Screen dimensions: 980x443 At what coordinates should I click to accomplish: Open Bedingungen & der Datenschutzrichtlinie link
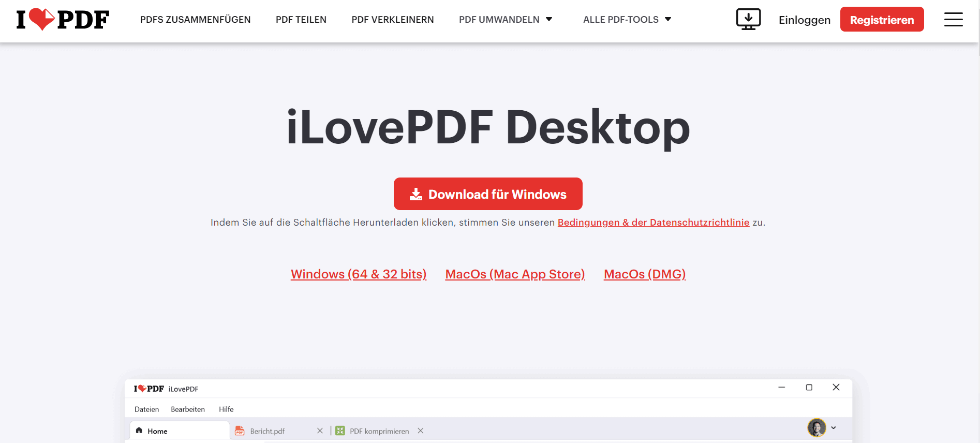[x=654, y=223]
